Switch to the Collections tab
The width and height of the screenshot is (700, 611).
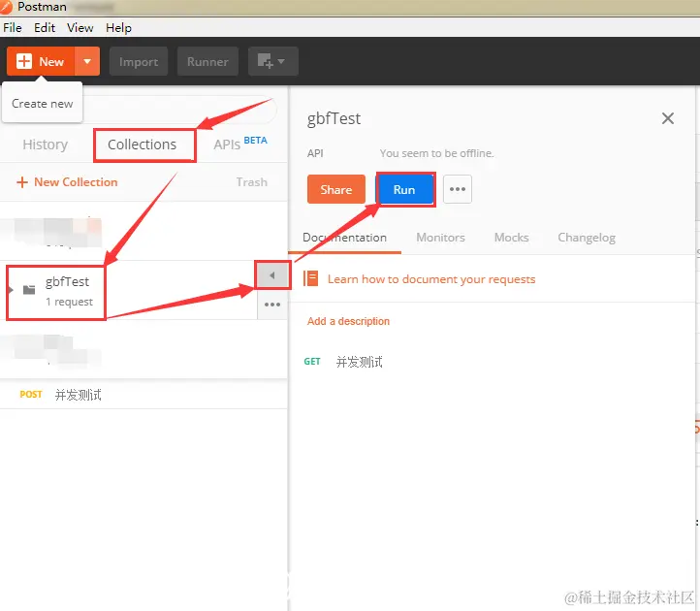(x=142, y=145)
